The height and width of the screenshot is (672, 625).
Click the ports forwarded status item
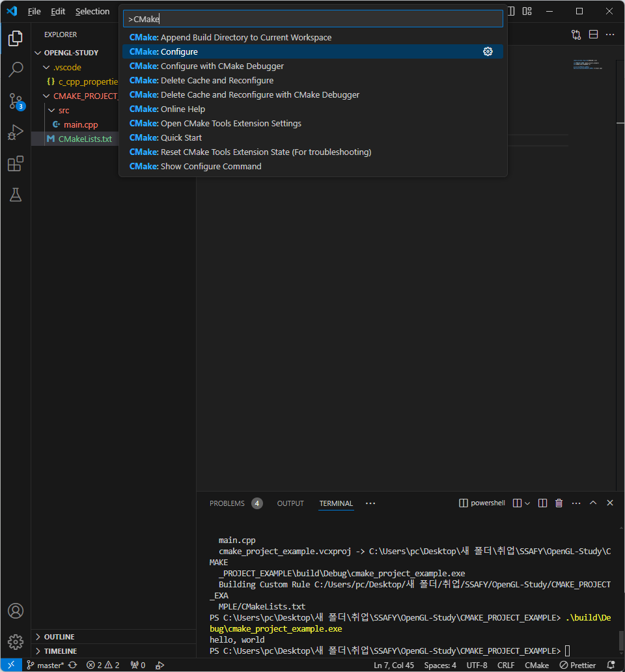click(138, 665)
